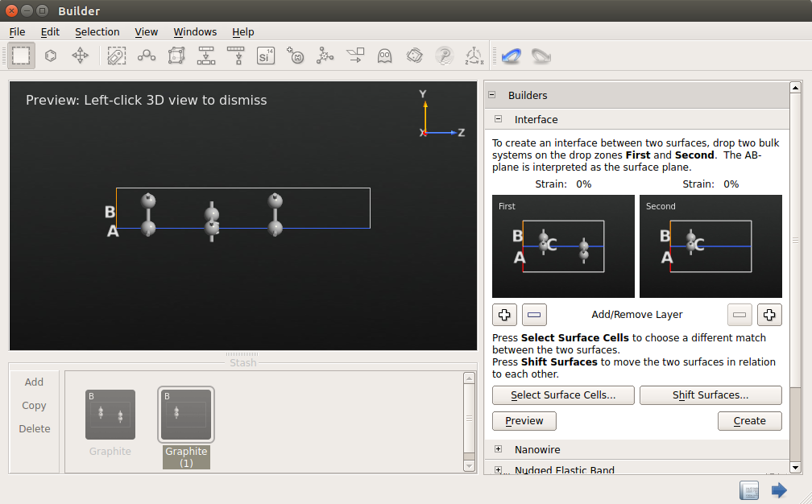Open the Help menu
This screenshot has height=504, width=812.
coord(243,32)
